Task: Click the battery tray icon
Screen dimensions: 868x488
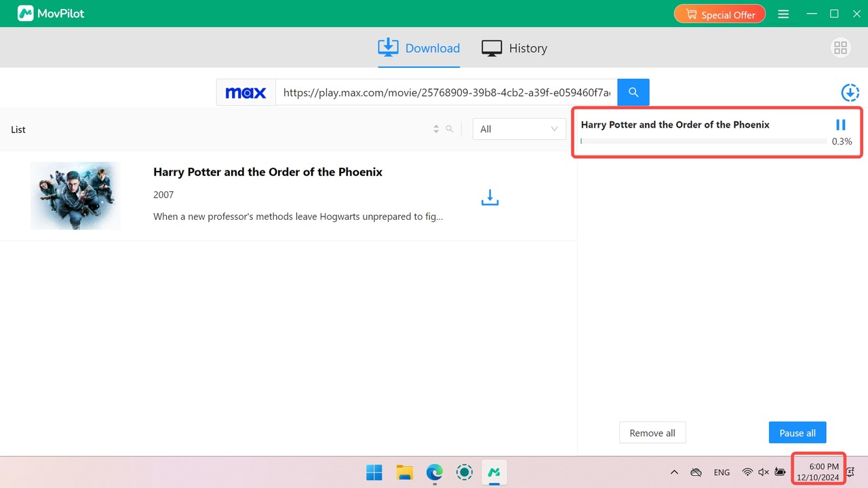Action: pos(781,472)
